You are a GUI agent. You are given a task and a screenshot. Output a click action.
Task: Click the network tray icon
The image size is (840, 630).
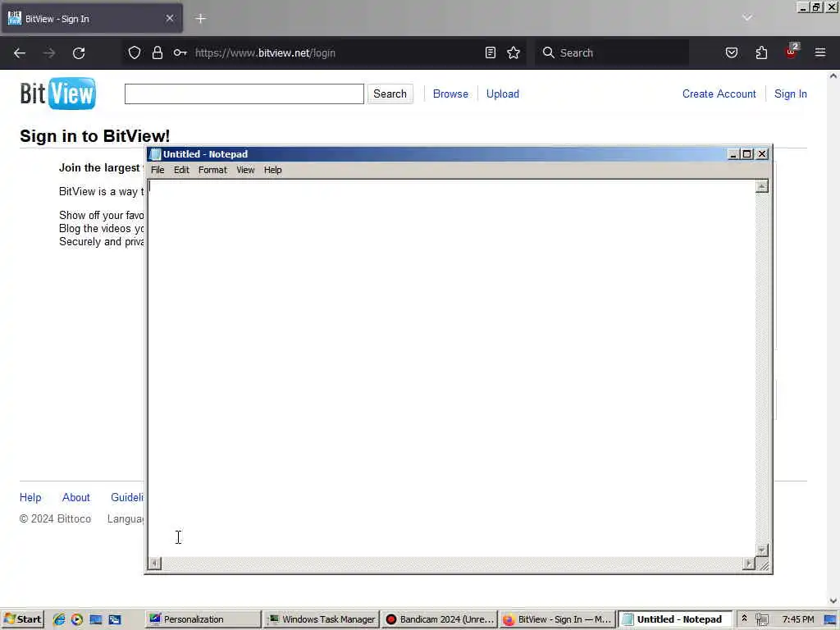click(762, 619)
